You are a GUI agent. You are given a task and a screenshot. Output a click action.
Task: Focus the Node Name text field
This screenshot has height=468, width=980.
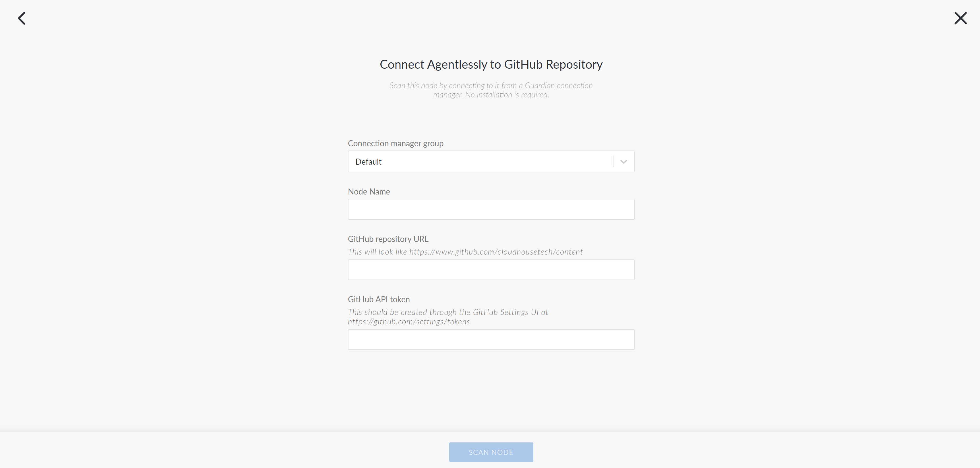click(491, 209)
